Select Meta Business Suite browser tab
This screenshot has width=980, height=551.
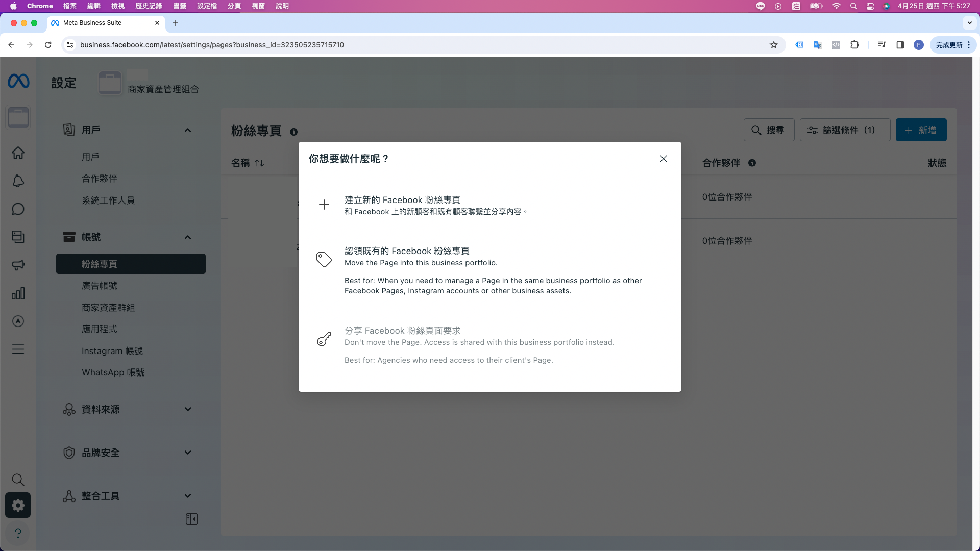coord(106,23)
